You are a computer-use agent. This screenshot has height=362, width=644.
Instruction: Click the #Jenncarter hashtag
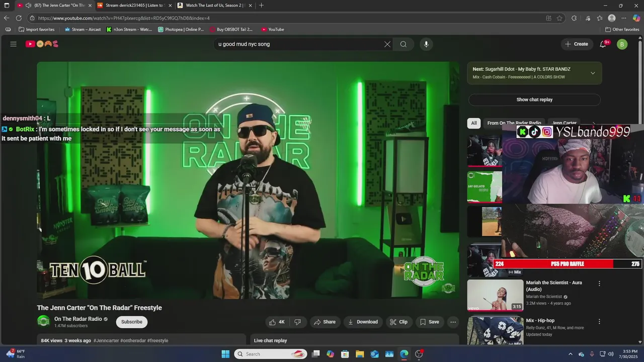[106, 340]
